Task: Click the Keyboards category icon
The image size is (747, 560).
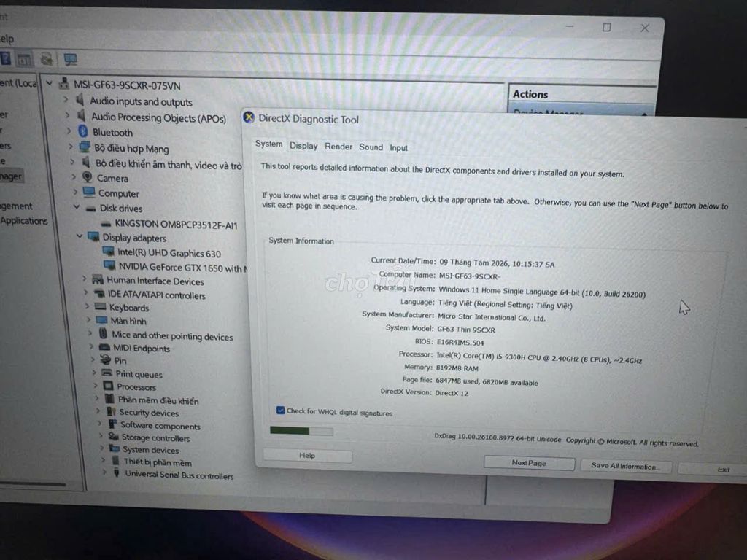Action: tap(101, 307)
